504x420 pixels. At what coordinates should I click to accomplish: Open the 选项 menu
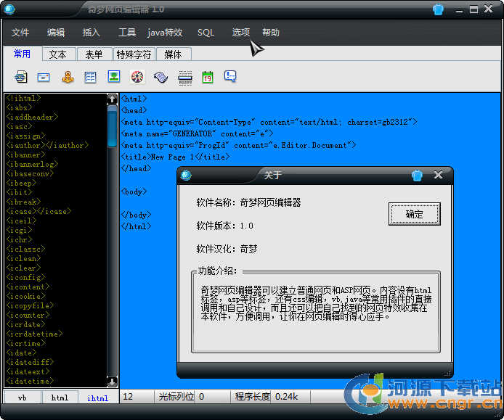click(x=241, y=33)
